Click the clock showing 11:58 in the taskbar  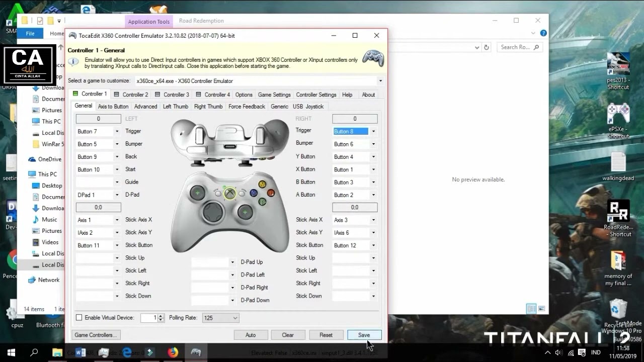(x=623, y=348)
